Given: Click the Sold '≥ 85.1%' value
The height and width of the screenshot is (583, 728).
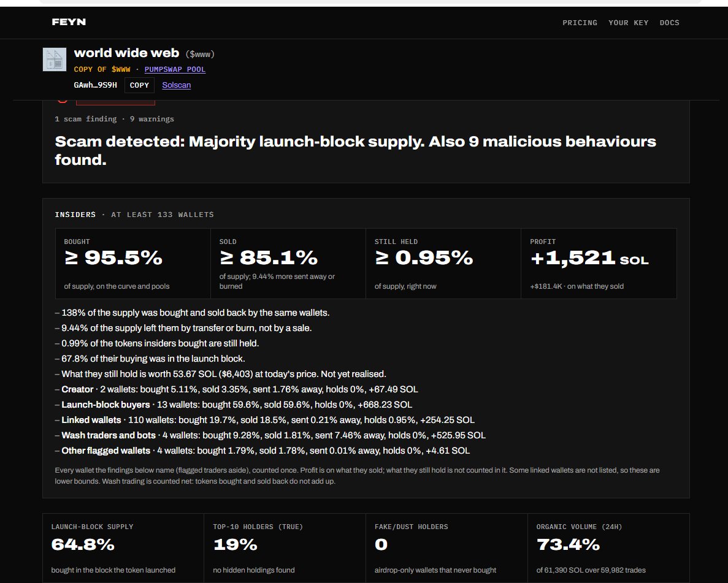Looking at the screenshot, I should pos(269,257).
